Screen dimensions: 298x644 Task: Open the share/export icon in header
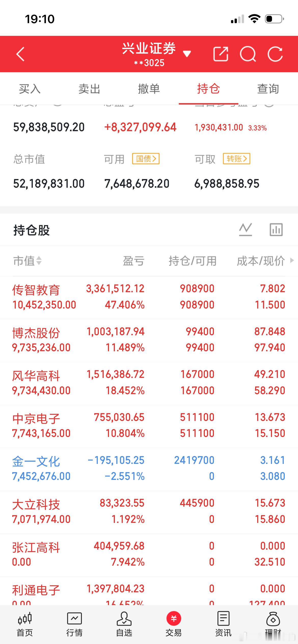click(221, 54)
